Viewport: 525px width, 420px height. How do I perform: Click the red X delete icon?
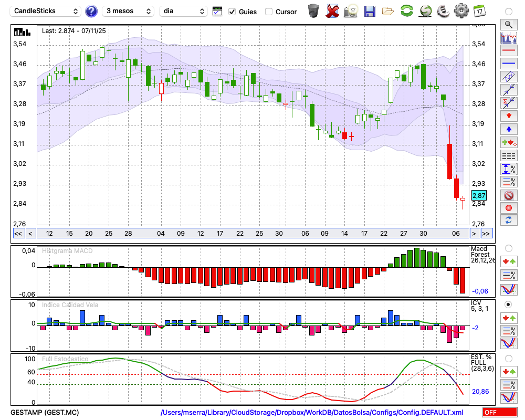tap(332, 11)
